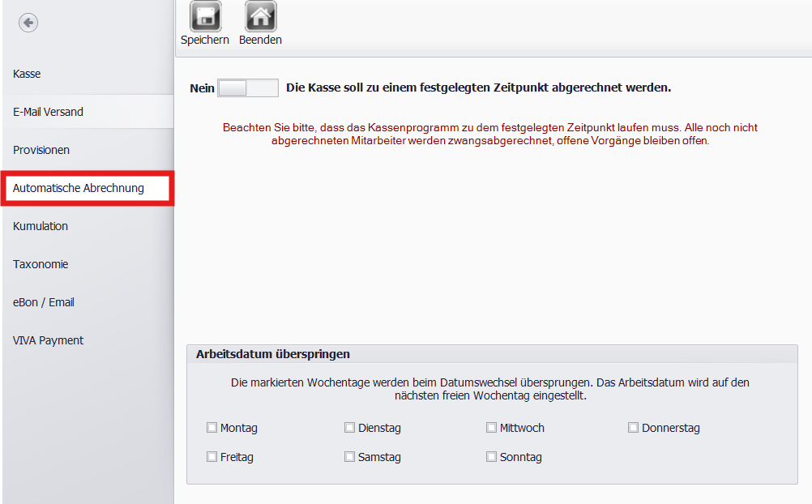Select Automatische Abrechnung menu entry

[x=87, y=188]
